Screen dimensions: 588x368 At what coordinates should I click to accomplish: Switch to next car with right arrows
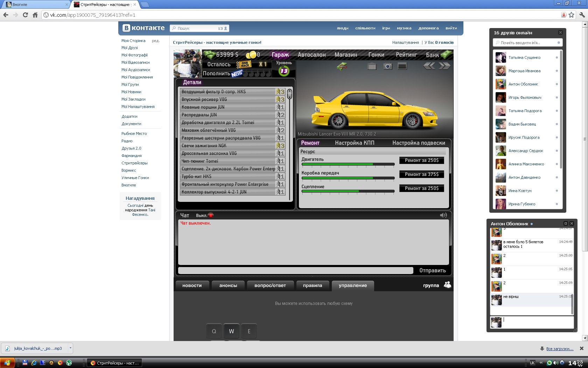(444, 66)
